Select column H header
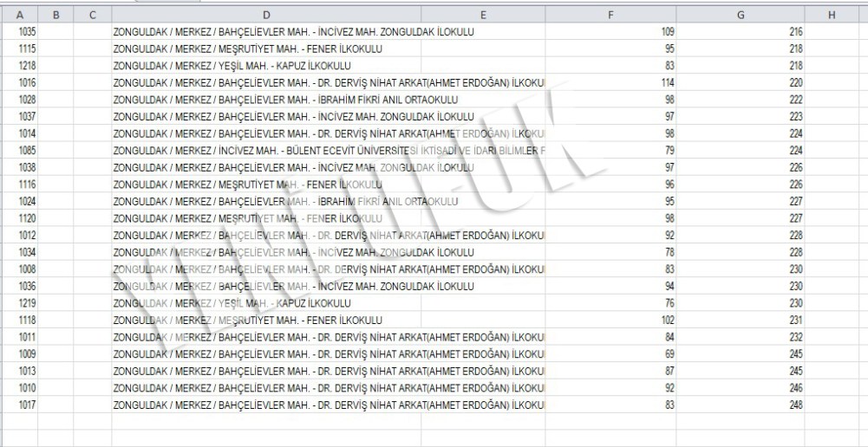Screen dimensions: 868x447 click(x=831, y=15)
